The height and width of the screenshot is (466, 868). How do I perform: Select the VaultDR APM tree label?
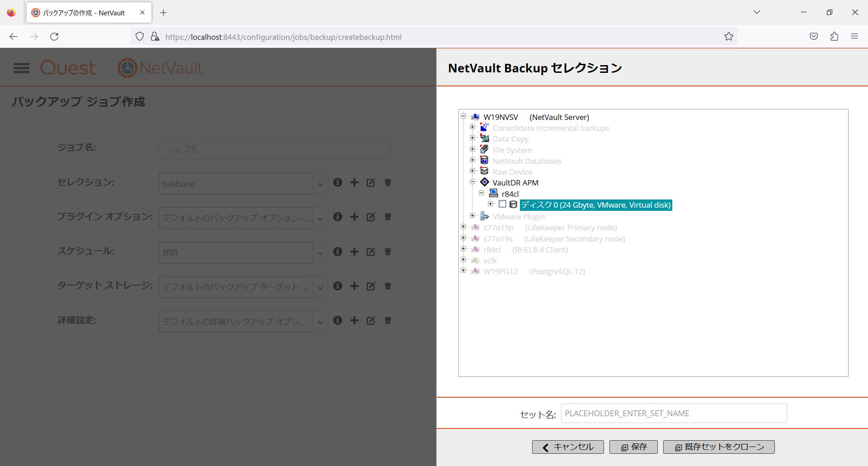click(x=515, y=183)
